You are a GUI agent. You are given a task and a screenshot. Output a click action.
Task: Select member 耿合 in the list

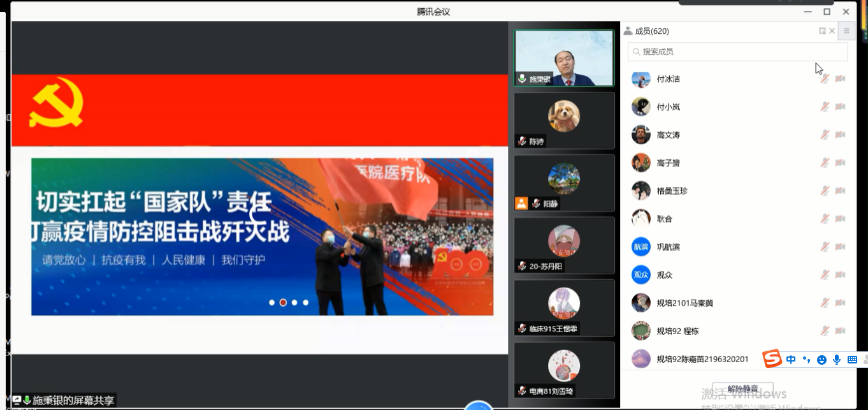click(x=739, y=219)
